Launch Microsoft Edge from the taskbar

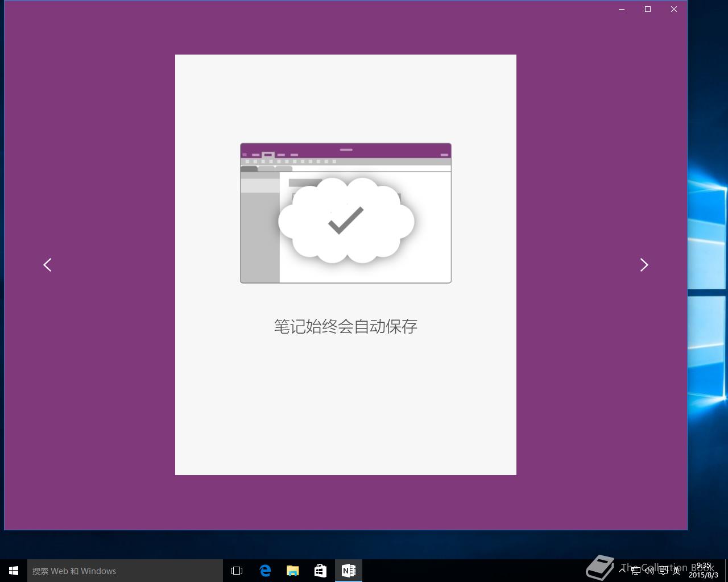click(265, 571)
